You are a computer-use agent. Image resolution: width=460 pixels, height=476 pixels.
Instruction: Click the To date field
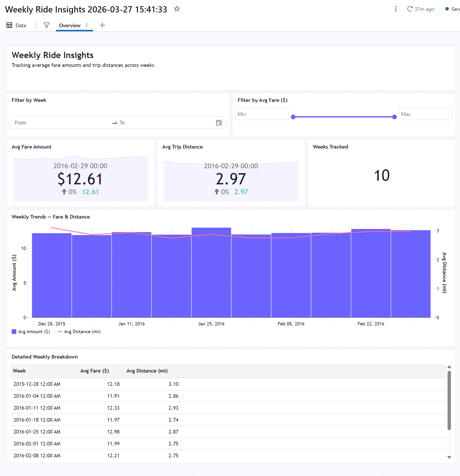tap(166, 123)
